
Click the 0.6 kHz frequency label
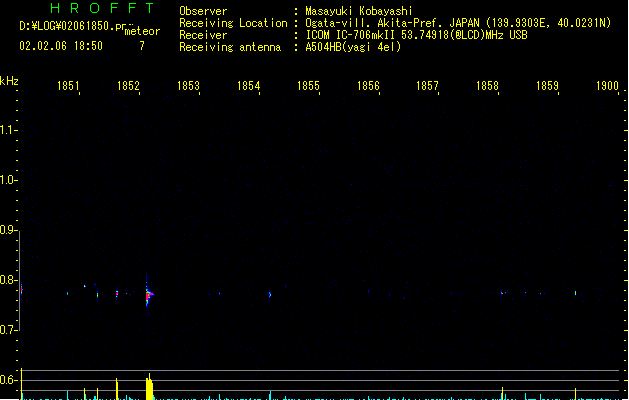click(x=8, y=380)
